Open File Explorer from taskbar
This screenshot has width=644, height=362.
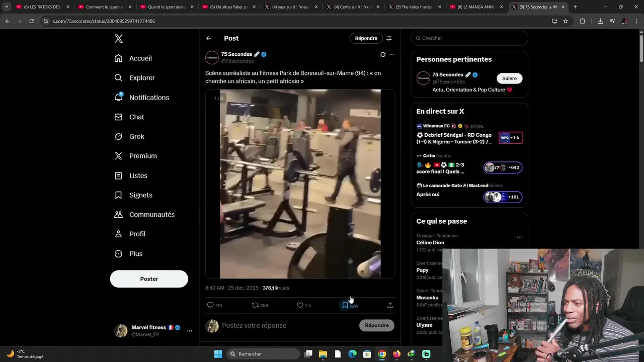click(x=323, y=354)
